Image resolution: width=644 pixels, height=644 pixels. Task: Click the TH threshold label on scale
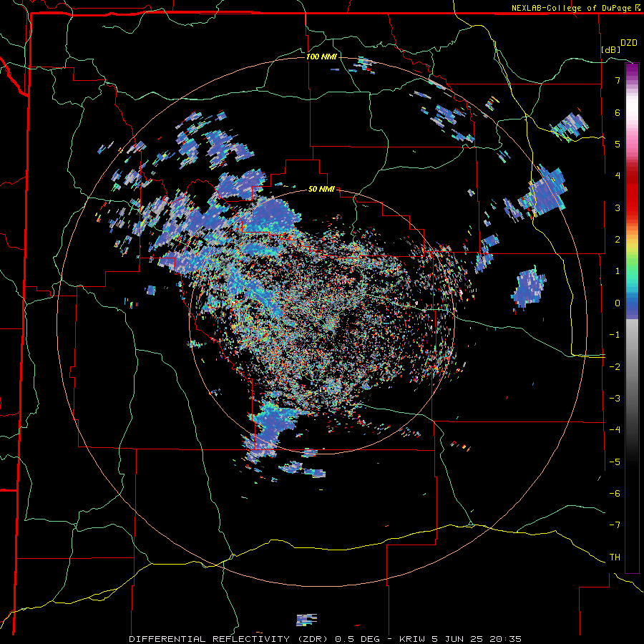(615, 557)
